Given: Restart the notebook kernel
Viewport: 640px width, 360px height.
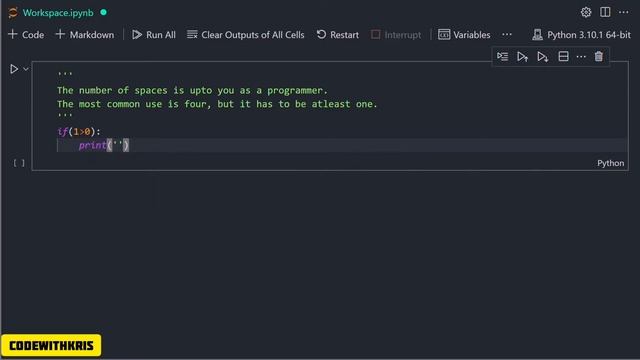Looking at the screenshot, I should coord(338,35).
